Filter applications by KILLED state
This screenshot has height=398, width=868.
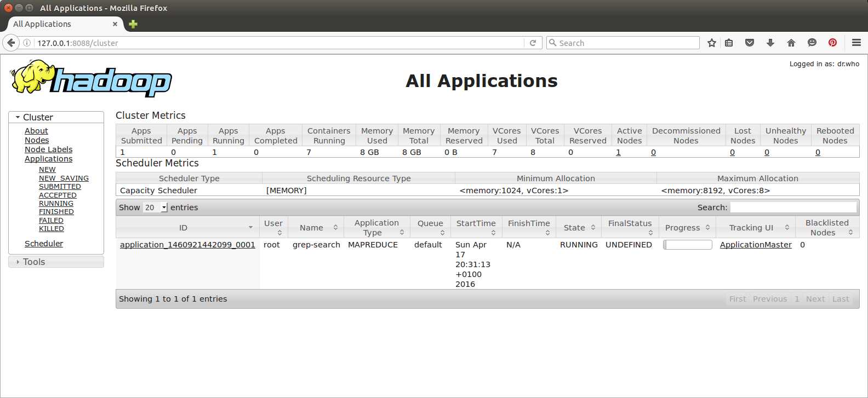(x=52, y=229)
